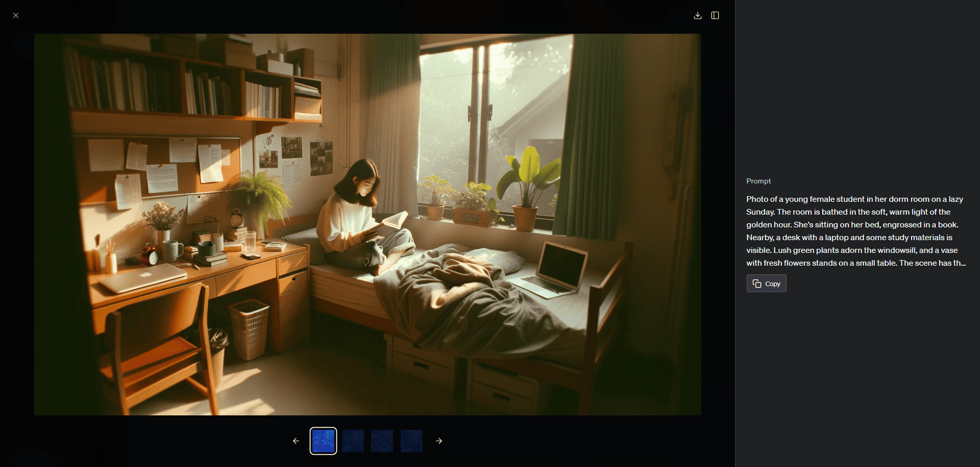This screenshot has width=980, height=467.
Task: Click the closed laptop on the desk
Action: [x=143, y=277]
